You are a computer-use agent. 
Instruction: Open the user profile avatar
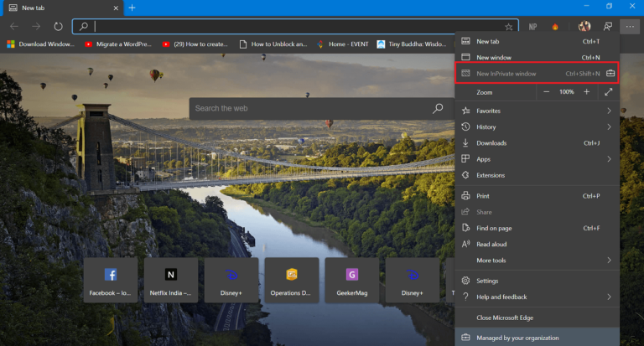coord(584,27)
